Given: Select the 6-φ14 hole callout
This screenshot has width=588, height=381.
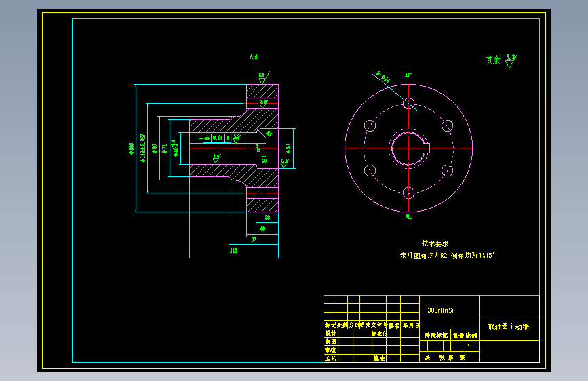Looking at the screenshot, I should click(x=383, y=77).
